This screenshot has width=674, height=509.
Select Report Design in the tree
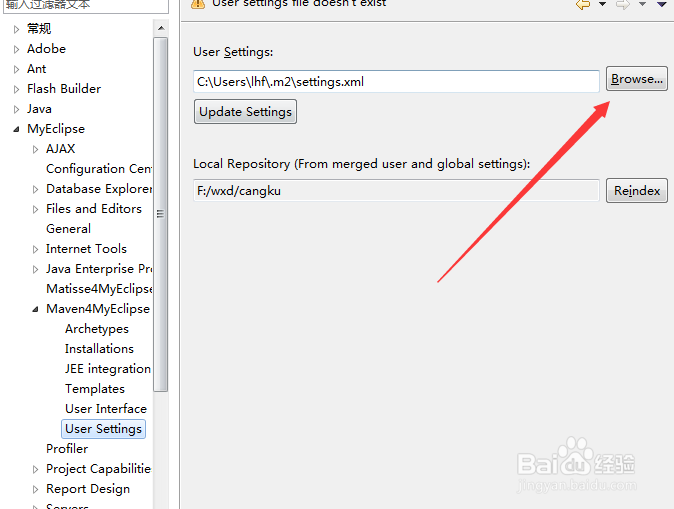(x=88, y=489)
